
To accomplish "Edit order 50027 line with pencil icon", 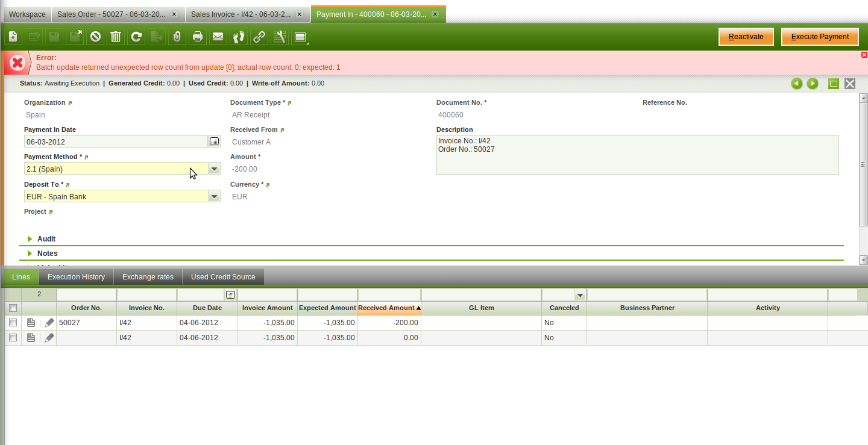I will 49,323.
